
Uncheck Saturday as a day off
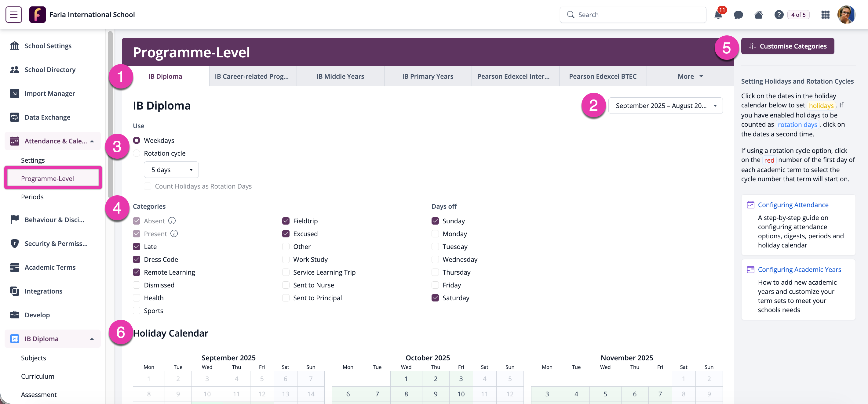pyautogui.click(x=435, y=298)
